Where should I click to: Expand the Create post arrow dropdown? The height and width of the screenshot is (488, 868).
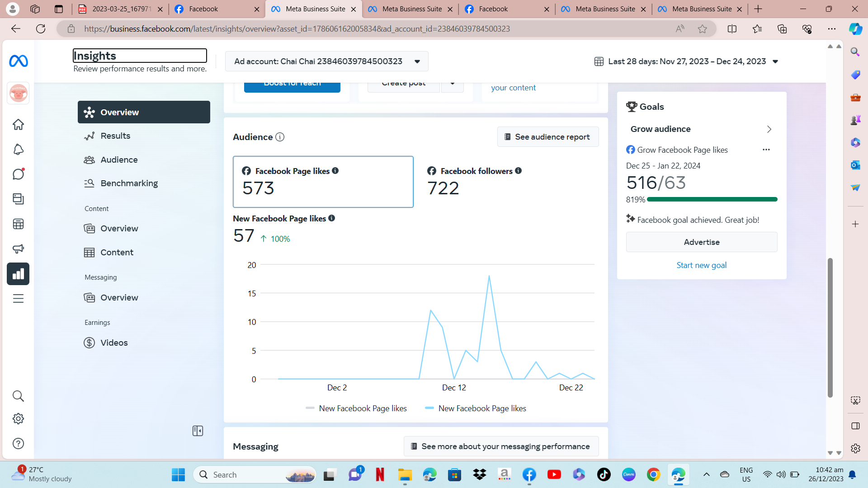(453, 87)
